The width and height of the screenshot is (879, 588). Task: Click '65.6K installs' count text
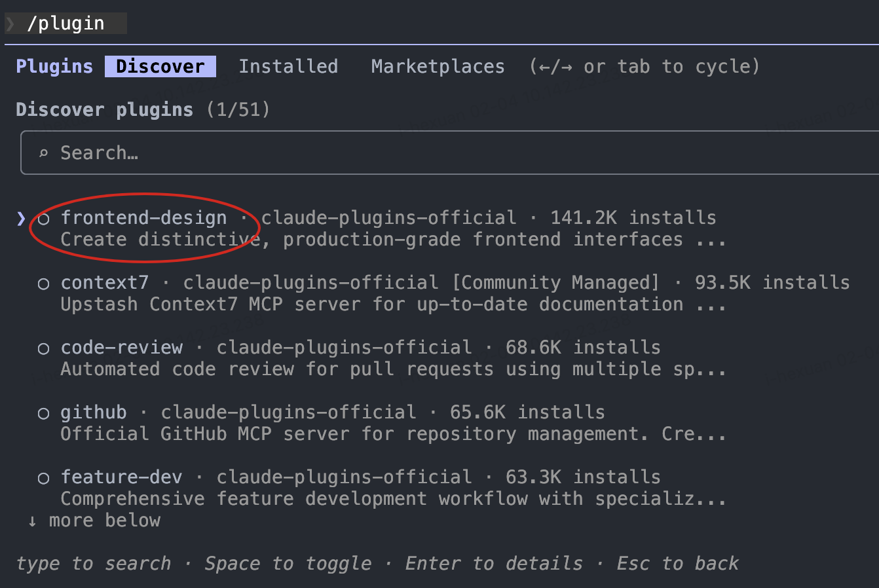pos(527,412)
